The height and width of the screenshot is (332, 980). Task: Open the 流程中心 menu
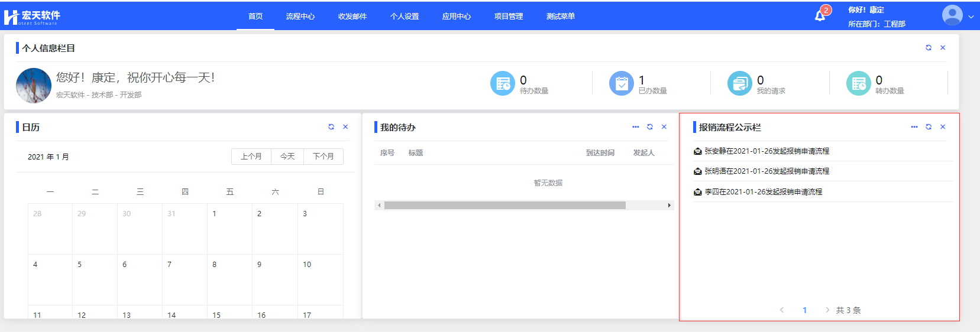pyautogui.click(x=300, y=17)
